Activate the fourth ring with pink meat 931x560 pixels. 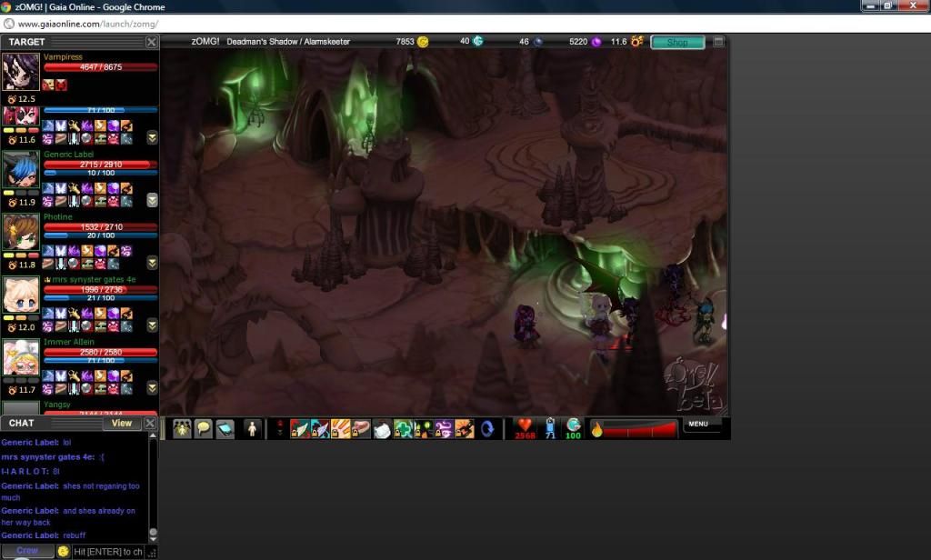pos(361,429)
